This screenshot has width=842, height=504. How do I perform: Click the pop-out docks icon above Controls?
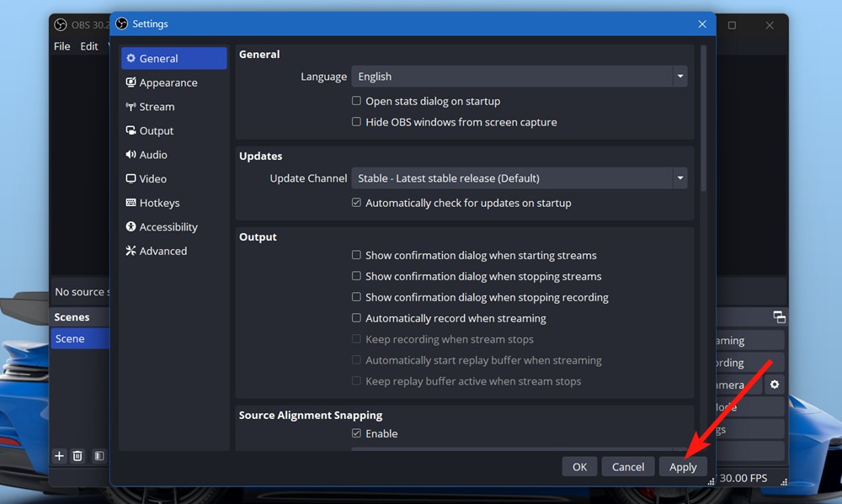point(778,317)
